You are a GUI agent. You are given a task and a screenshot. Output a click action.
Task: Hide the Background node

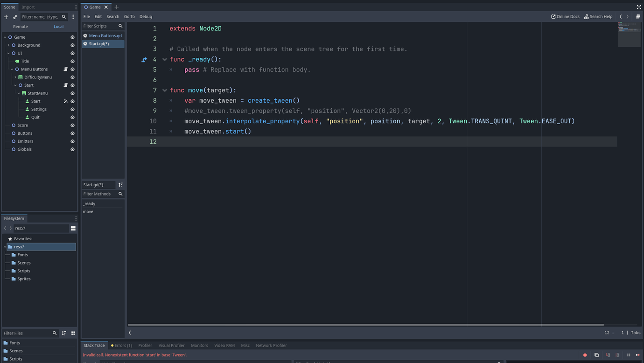(72, 45)
